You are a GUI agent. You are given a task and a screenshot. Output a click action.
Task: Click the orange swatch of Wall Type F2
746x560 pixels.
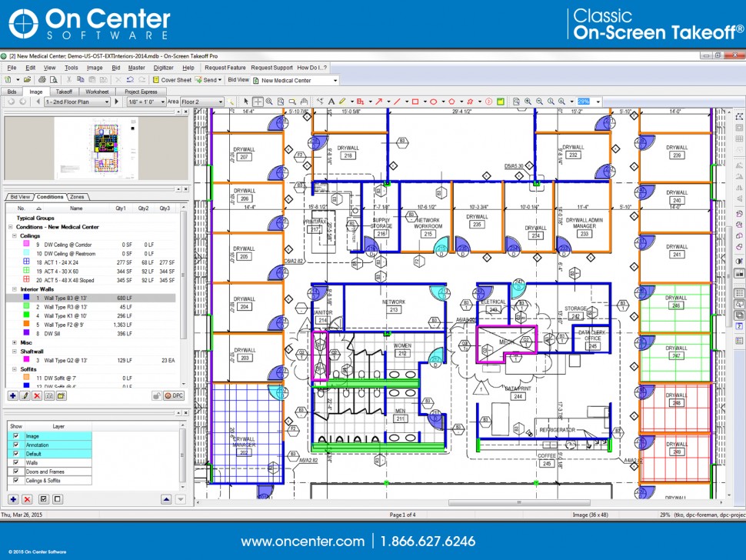pyautogui.click(x=26, y=325)
